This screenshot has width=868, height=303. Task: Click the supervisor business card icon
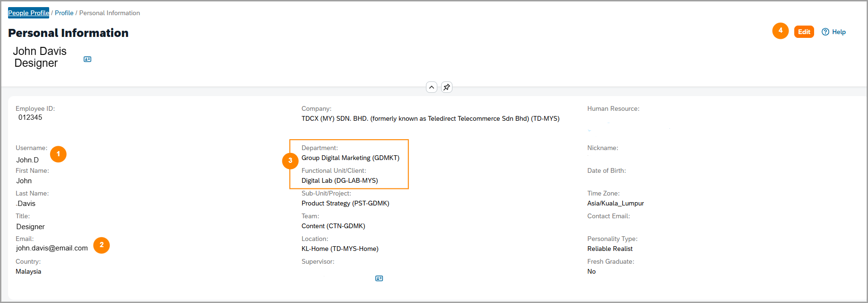coord(379,278)
